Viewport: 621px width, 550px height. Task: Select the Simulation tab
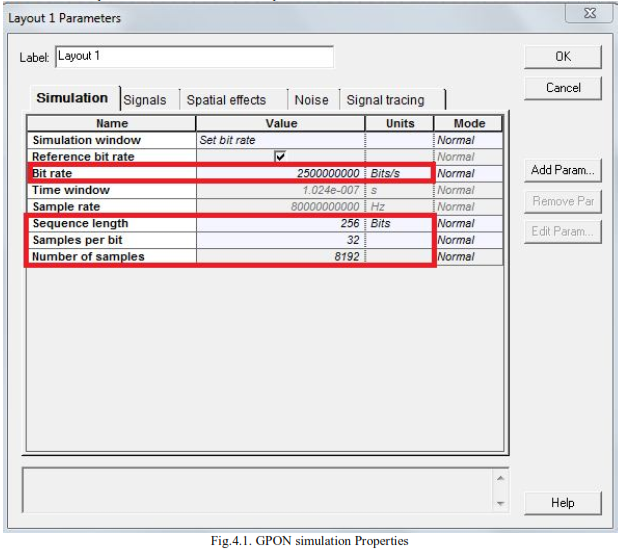coord(72,98)
